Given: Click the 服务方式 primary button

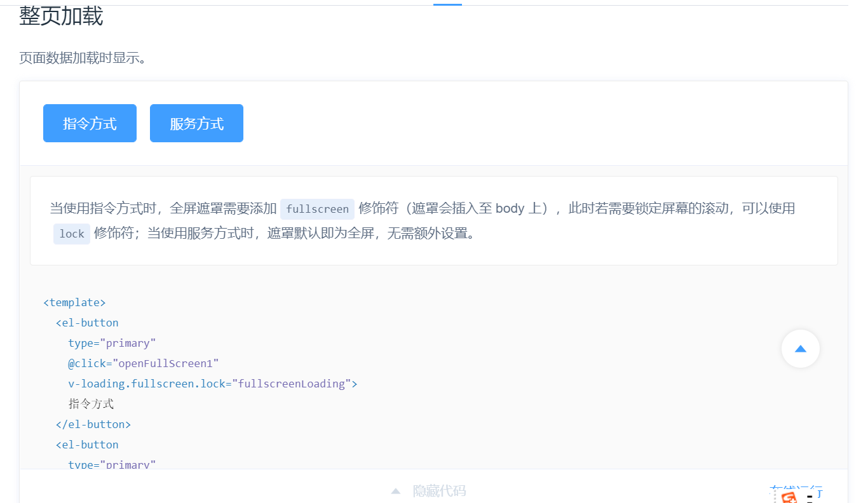Looking at the screenshot, I should 196,123.
